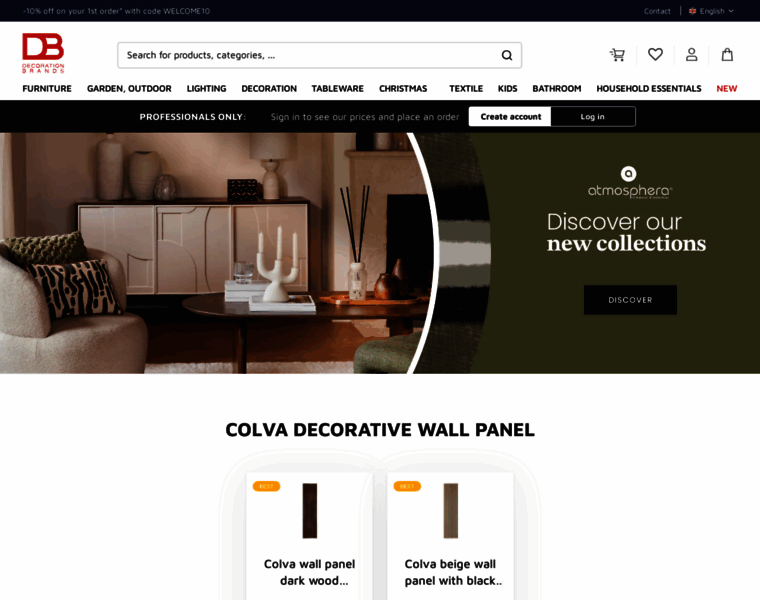Screen dimensions: 760x600
Task: Expand the English language dropdown
Action: (711, 11)
